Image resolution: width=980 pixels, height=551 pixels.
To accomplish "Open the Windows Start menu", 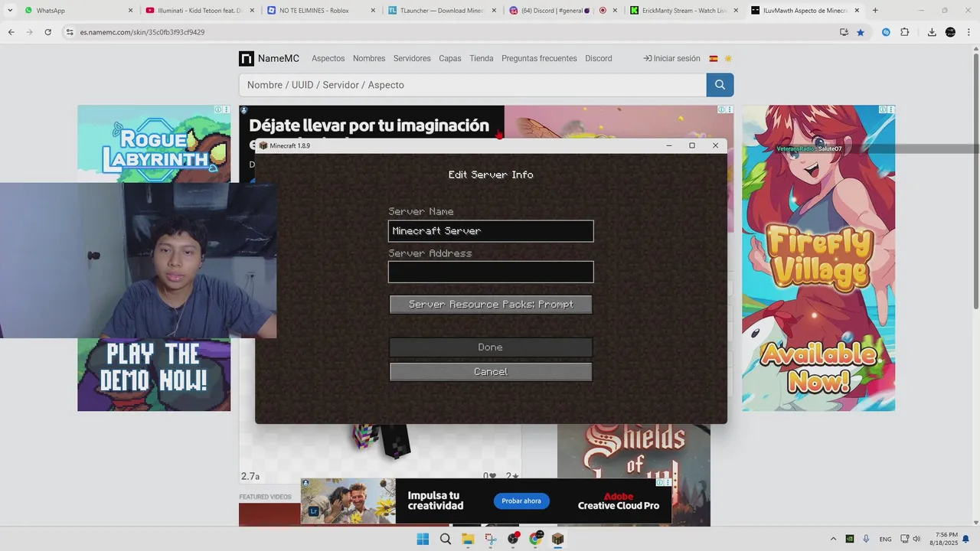I will click(423, 539).
